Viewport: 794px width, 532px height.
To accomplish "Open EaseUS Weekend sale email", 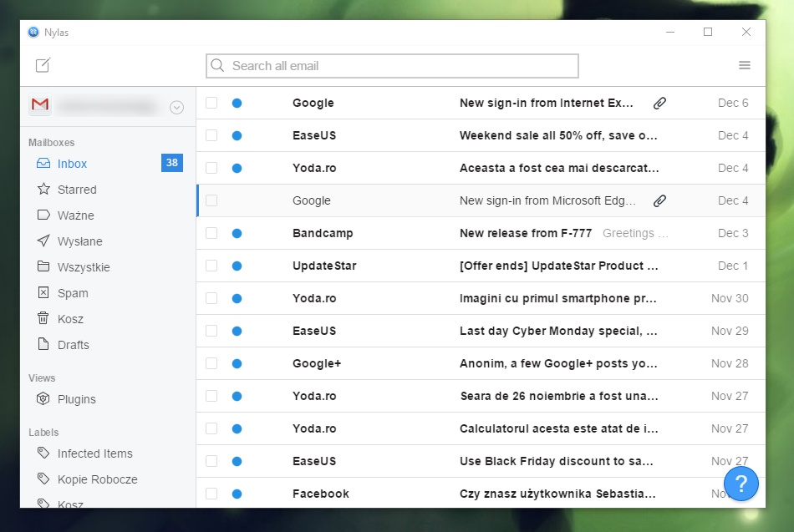I will (558, 135).
